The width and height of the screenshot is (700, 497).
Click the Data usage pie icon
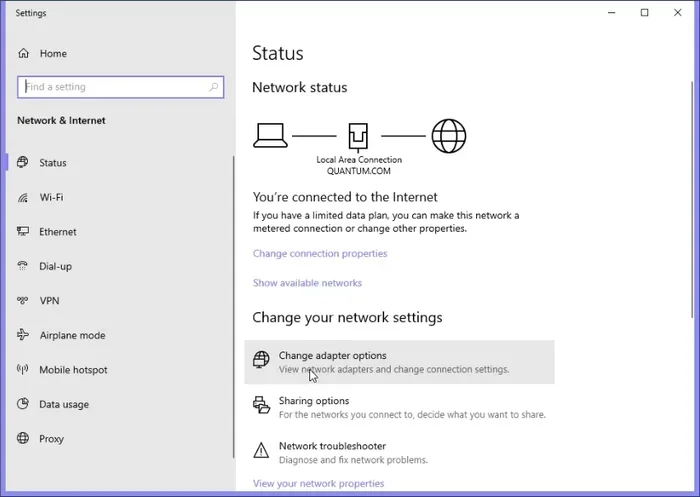23,404
